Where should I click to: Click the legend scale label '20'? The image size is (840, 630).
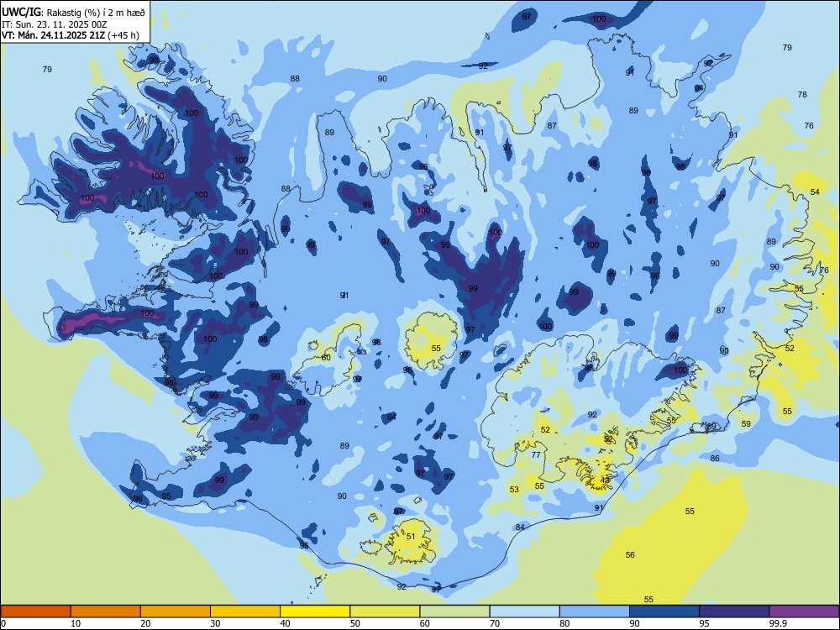pos(145,623)
